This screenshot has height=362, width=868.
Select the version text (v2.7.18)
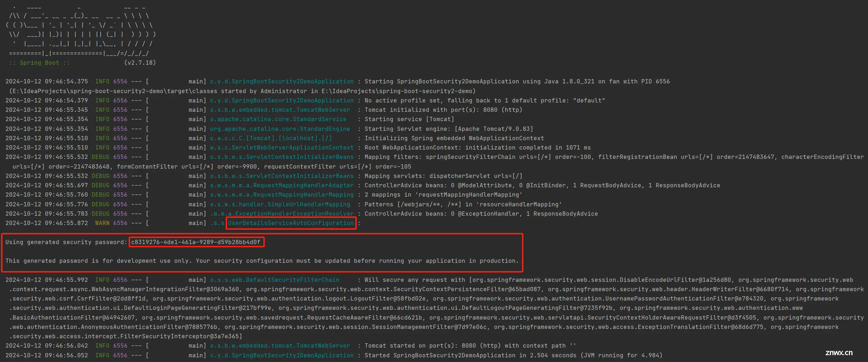point(140,63)
